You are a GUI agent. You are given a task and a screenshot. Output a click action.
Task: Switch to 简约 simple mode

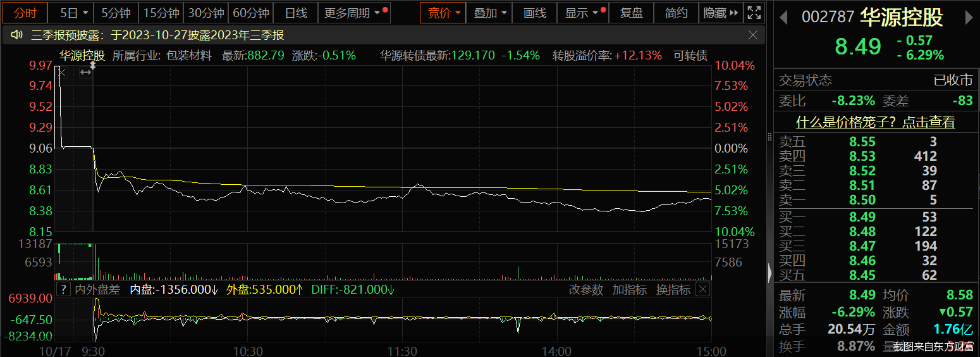coord(677,13)
